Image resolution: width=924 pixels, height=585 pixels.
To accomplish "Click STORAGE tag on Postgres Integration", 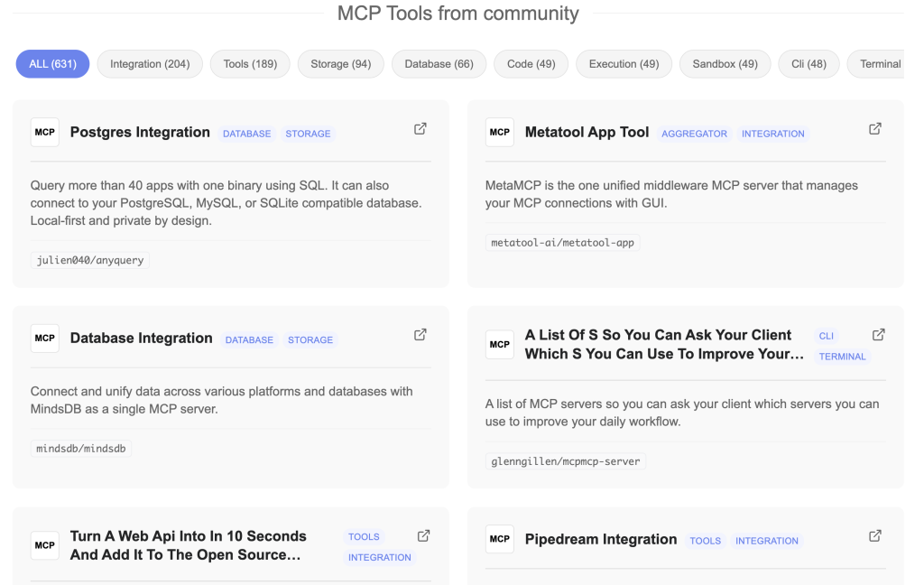I will coord(309,134).
